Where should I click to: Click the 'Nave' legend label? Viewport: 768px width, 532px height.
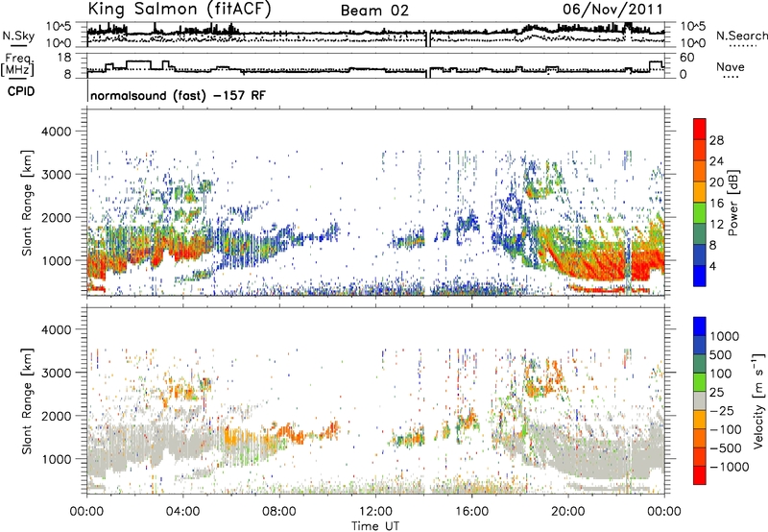[731, 66]
